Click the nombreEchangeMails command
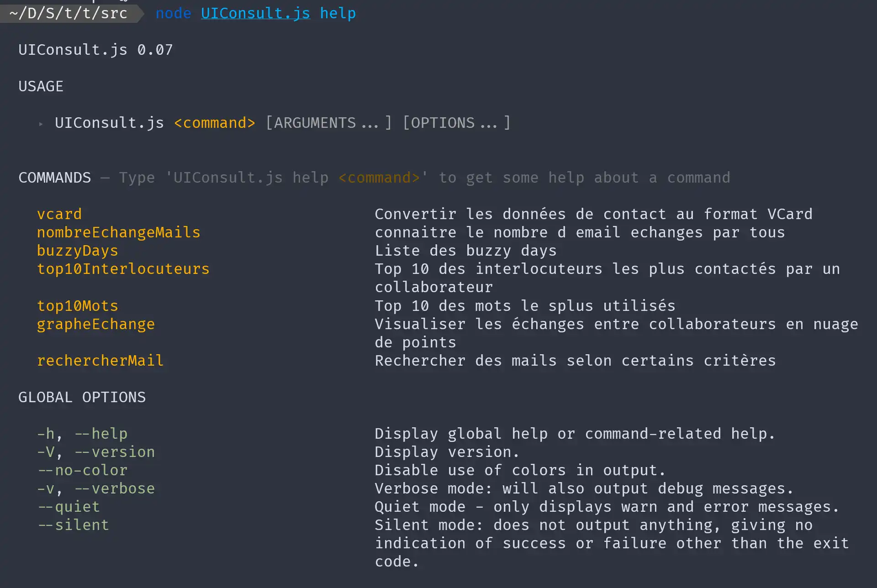Image resolution: width=877 pixels, height=588 pixels. click(x=118, y=232)
